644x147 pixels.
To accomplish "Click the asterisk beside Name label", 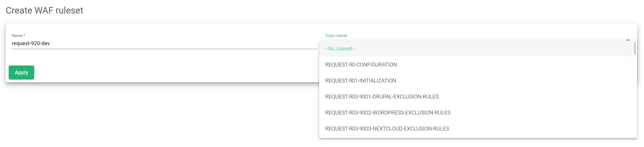I will pyautogui.click(x=24, y=36).
